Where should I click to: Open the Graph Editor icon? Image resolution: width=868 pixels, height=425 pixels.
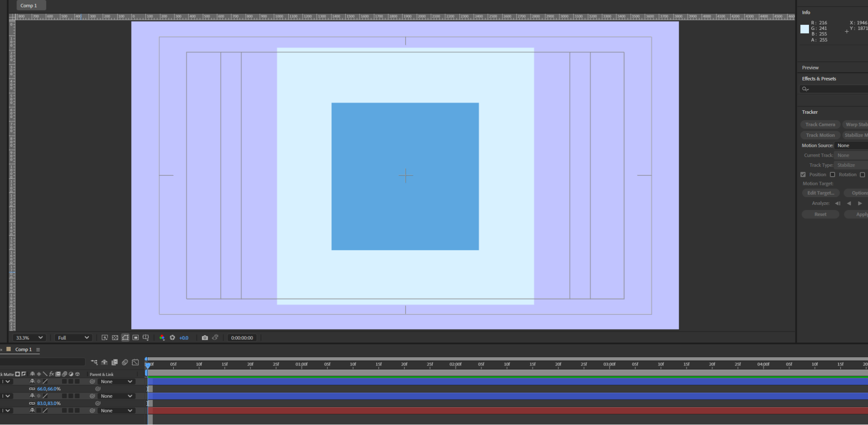coord(135,362)
